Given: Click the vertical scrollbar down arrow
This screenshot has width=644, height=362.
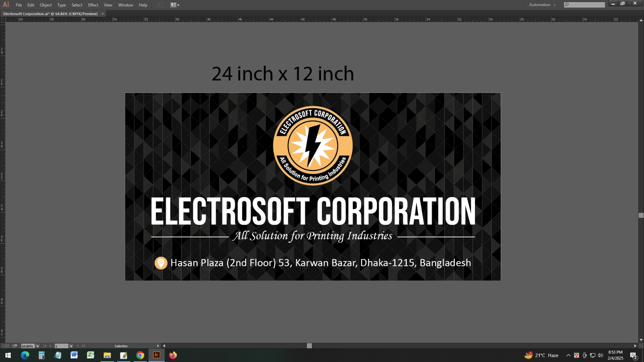Looking at the screenshot, I should tap(641, 340).
